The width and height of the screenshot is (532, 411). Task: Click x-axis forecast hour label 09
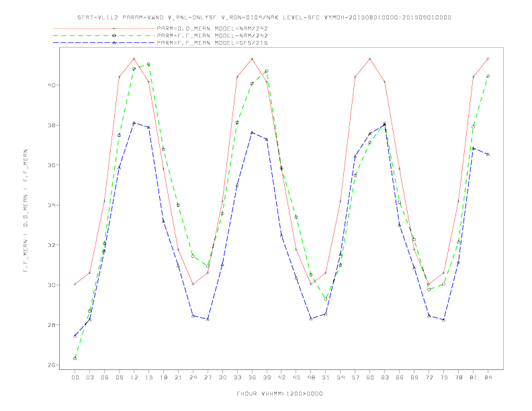click(x=119, y=377)
